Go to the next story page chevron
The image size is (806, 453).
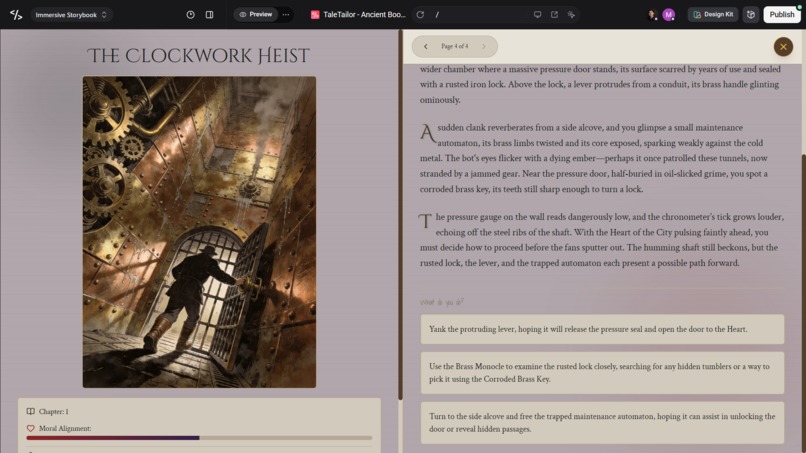[484, 46]
